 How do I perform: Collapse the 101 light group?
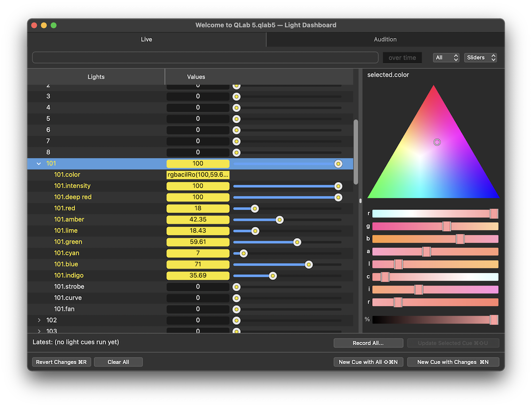[38, 164]
